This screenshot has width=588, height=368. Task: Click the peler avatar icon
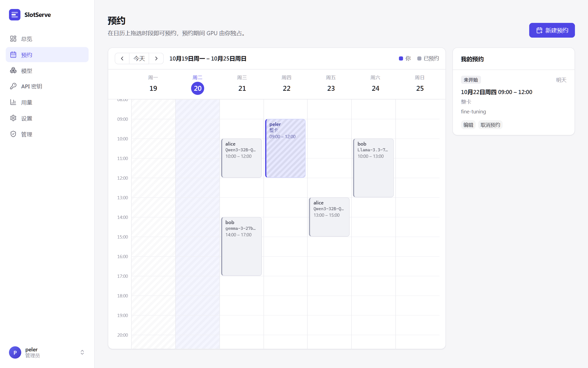pyautogui.click(x=15, y=352)
